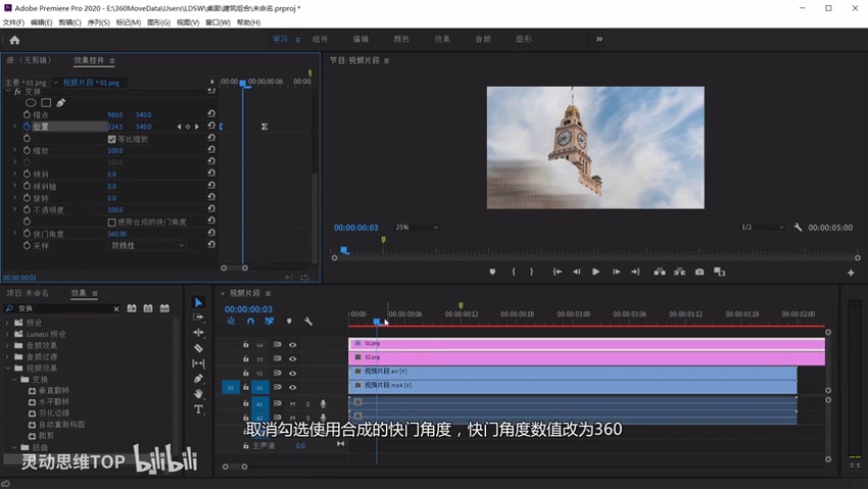
Task: Select the Hand tool
Action: pos(199,394)
